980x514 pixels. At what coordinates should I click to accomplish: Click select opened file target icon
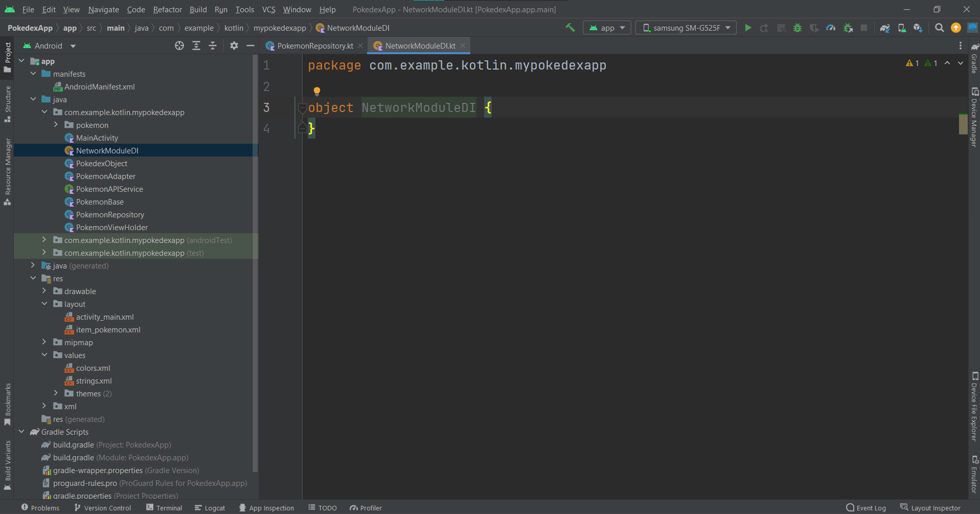point(179,46)
